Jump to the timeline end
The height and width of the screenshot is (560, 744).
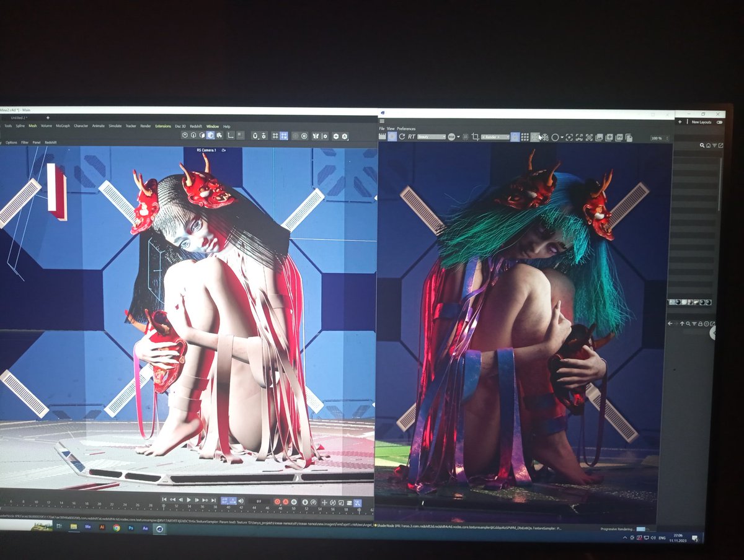pos(213,500)
